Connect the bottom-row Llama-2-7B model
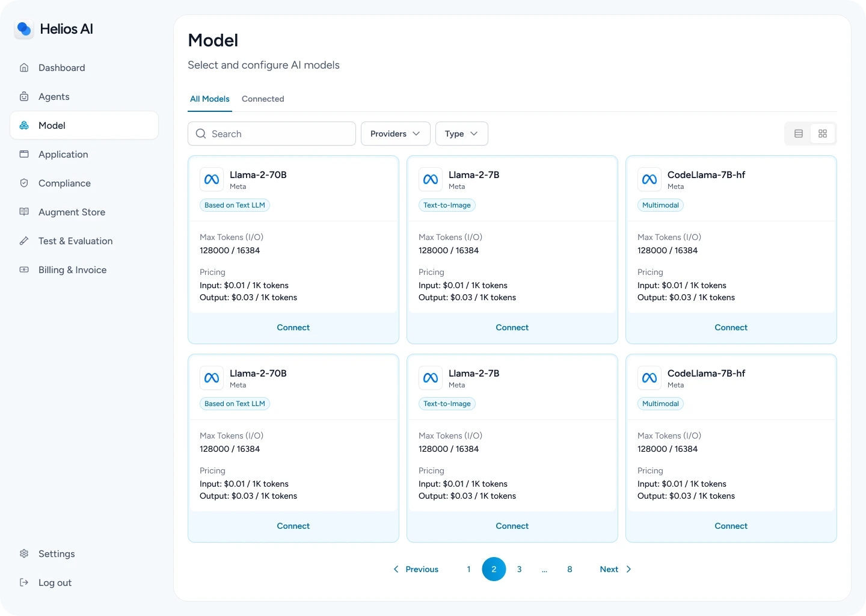 point(512,526)
